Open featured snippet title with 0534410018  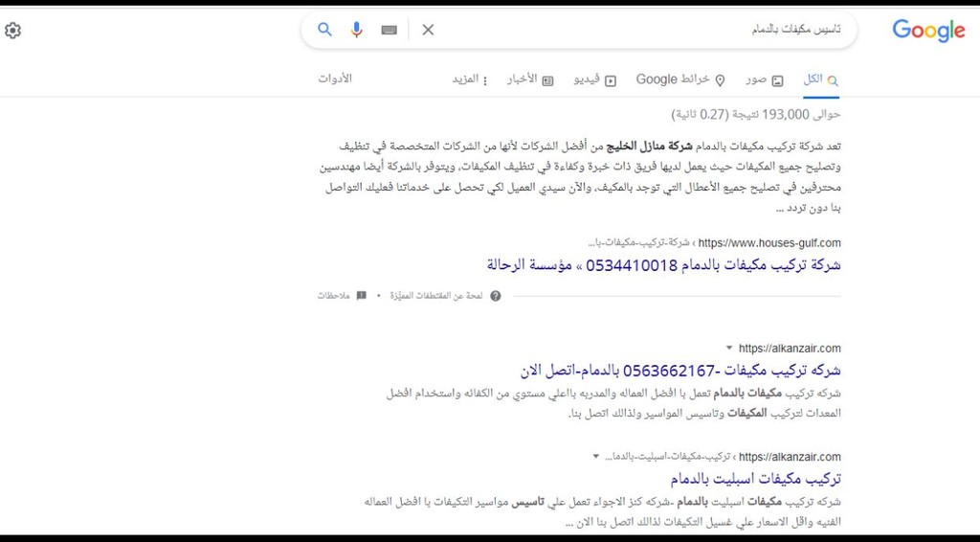pos(664,265)
